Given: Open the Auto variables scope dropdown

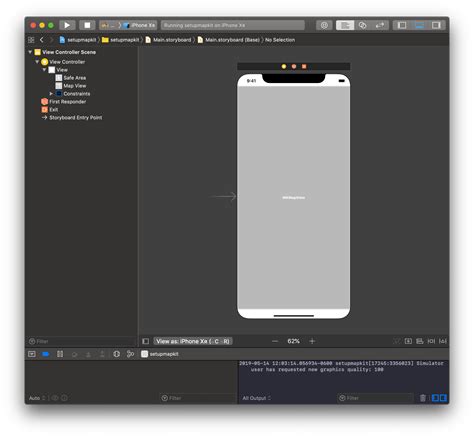Looking at the screenshot, I should pos(37,398).
